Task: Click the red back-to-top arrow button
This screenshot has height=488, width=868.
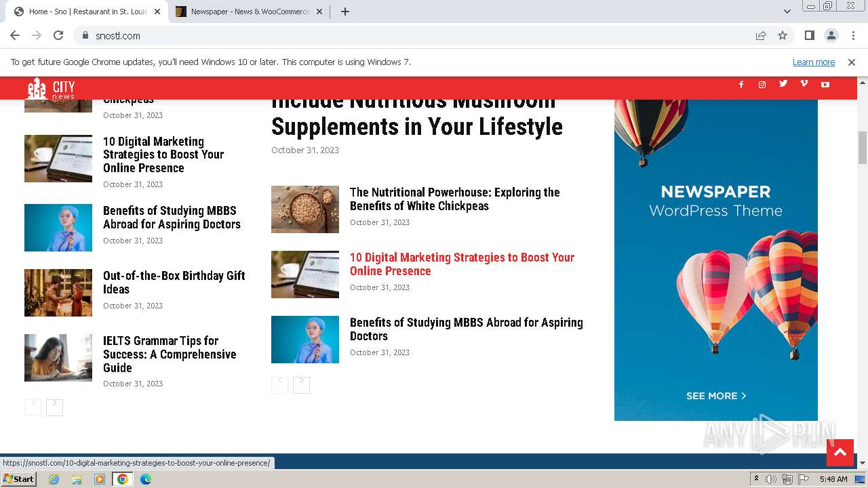Action: [x=840, y=452]
